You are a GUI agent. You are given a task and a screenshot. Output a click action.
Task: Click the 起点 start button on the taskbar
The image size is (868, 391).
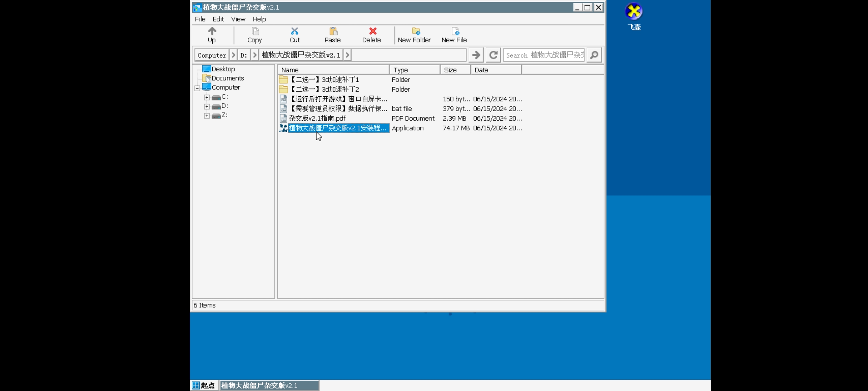(204, 386)
